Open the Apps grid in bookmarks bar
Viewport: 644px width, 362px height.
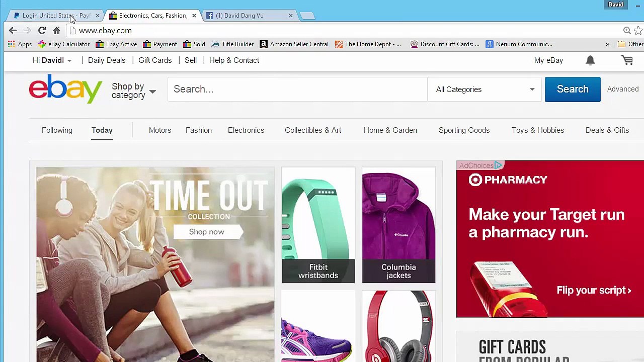point(20,44)
